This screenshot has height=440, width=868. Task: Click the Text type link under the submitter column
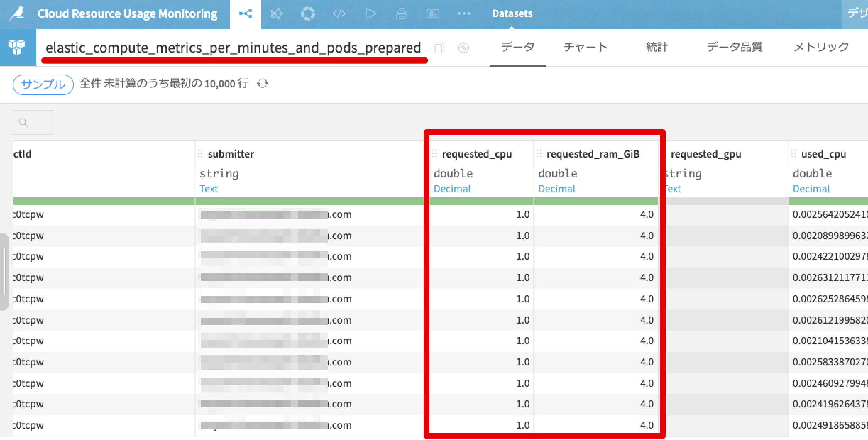(209, 188)
